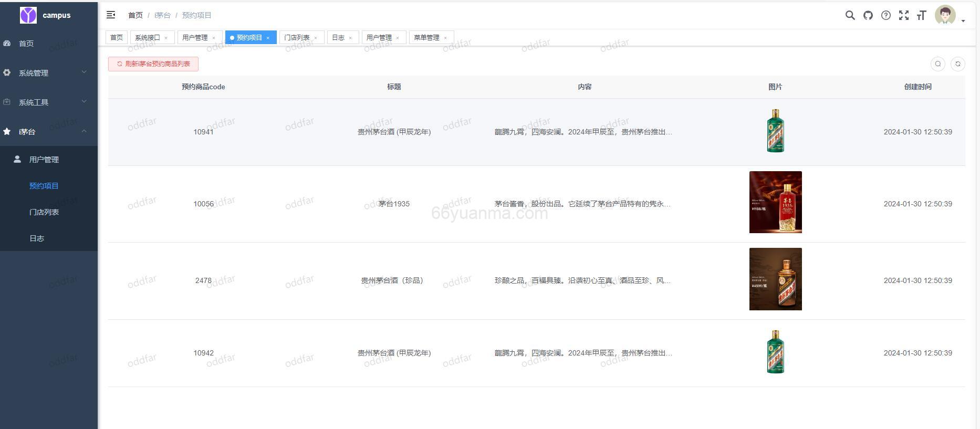980x429 pixels.
Task: Open the green bottle image for code 10941
Action: pyautogui.click(x=775, y=131)
